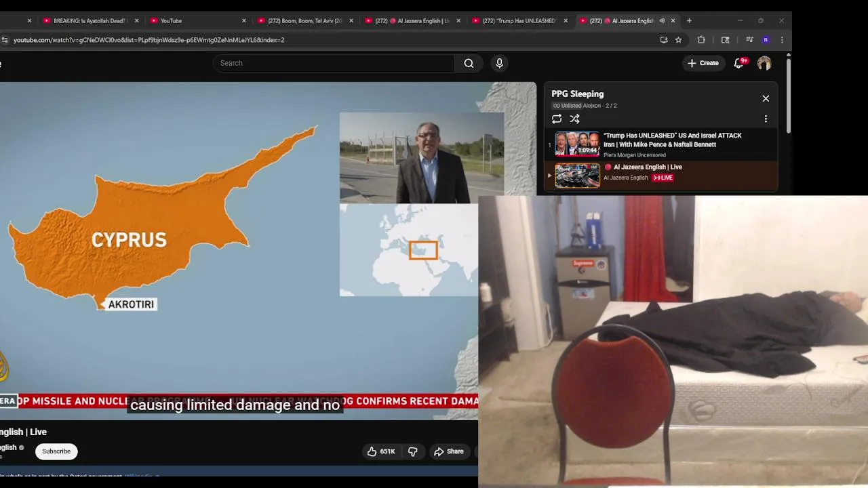Close the 'YouTube' tab
This screenshot has width=868, height=488.
point(244,21)
